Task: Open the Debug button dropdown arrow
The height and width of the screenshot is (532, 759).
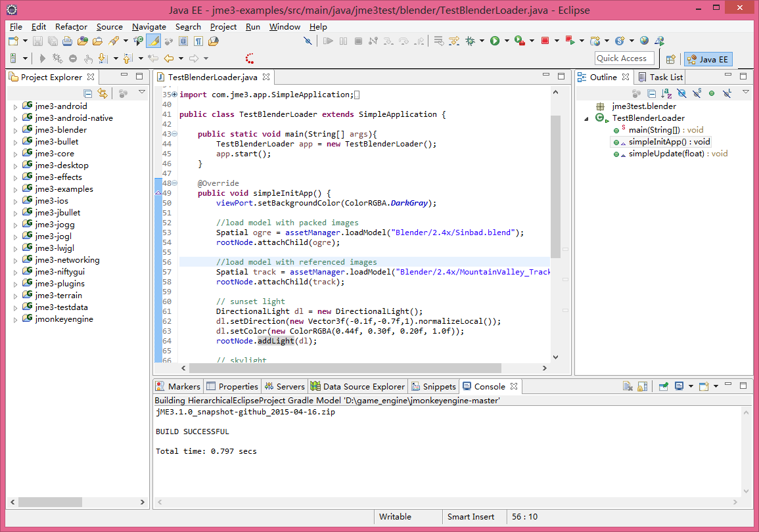Action: (482, 41)
